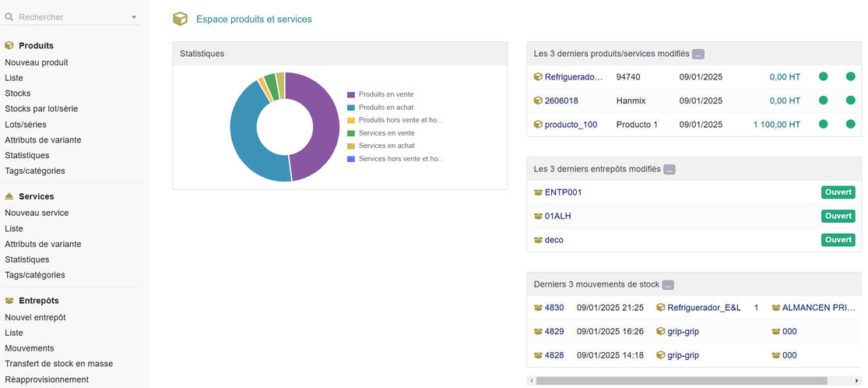Click second status dot in 2606018 row

[851, 101]
